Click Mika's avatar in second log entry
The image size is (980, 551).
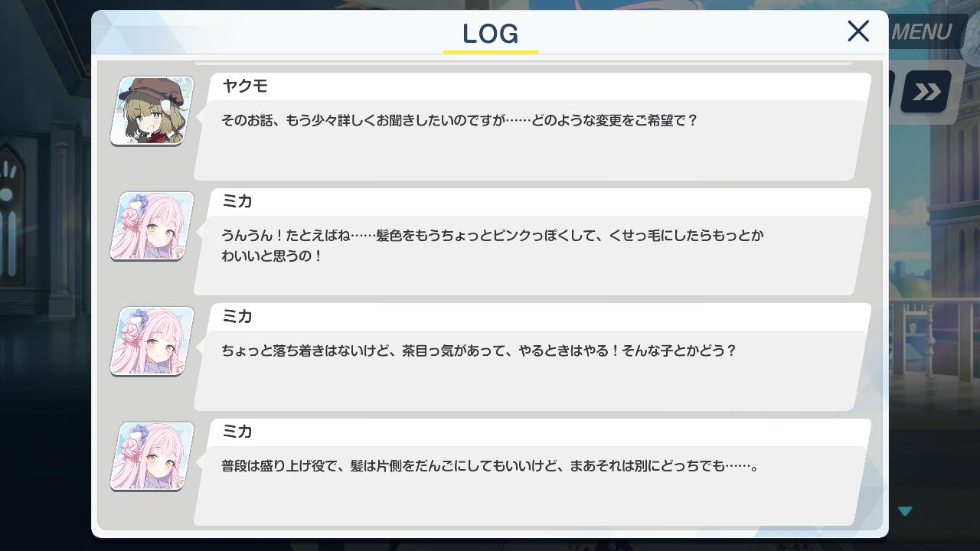[x=152, y=226]
